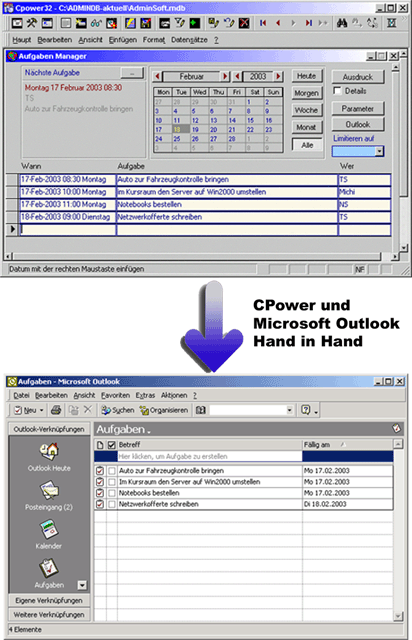Click the help question mark icon in Outlook toolbar
The height and width of the screenshot is (640, 412).
[x=305, y=410]
